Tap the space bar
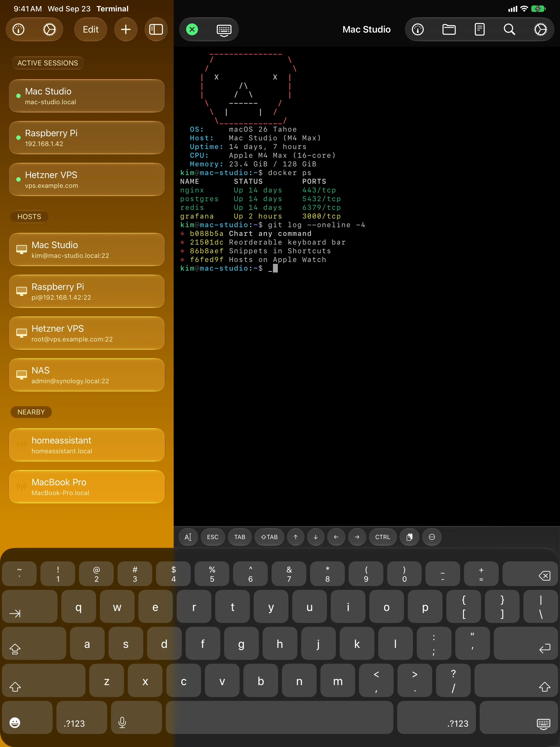The width and height of the screenshot is (560, 747). 279,718
